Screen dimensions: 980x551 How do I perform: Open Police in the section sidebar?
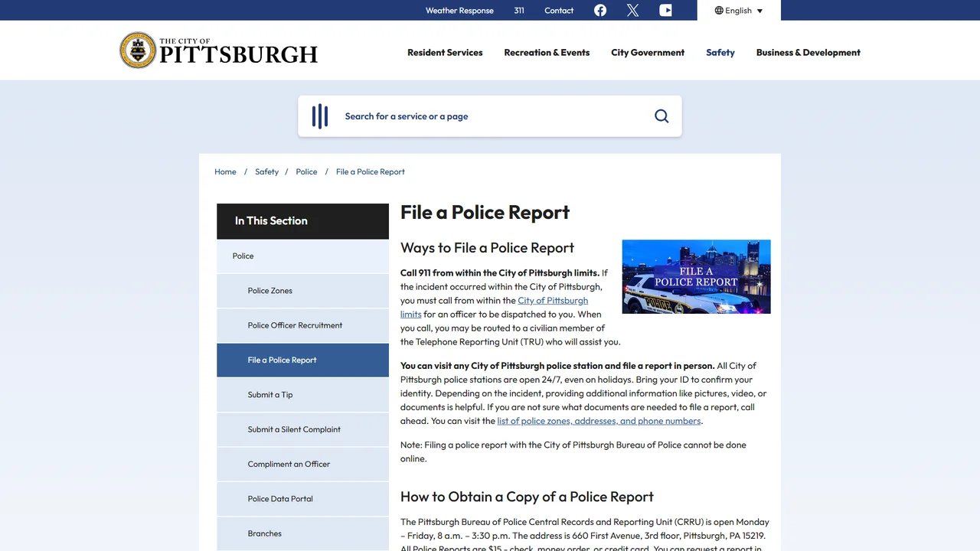pyautogui.click(x=303, y=256)
